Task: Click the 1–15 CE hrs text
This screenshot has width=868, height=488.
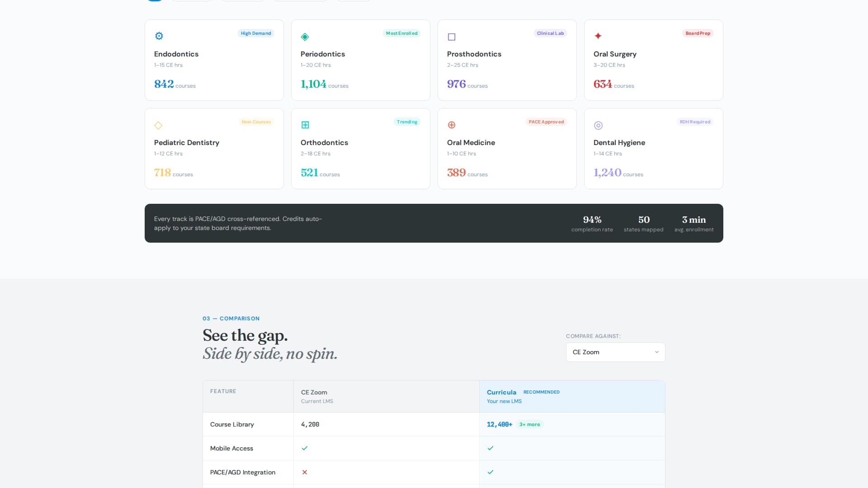Action: [168, 65]
